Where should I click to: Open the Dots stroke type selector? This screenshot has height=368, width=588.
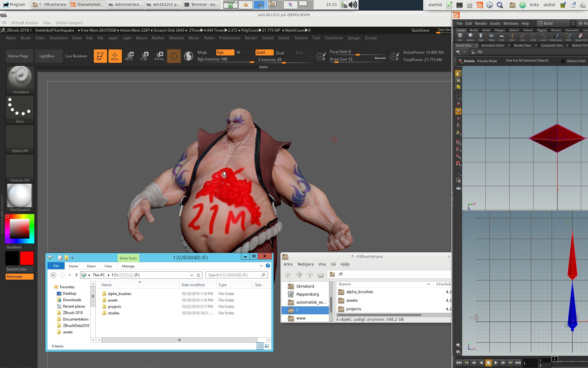(x=20, y=109)
